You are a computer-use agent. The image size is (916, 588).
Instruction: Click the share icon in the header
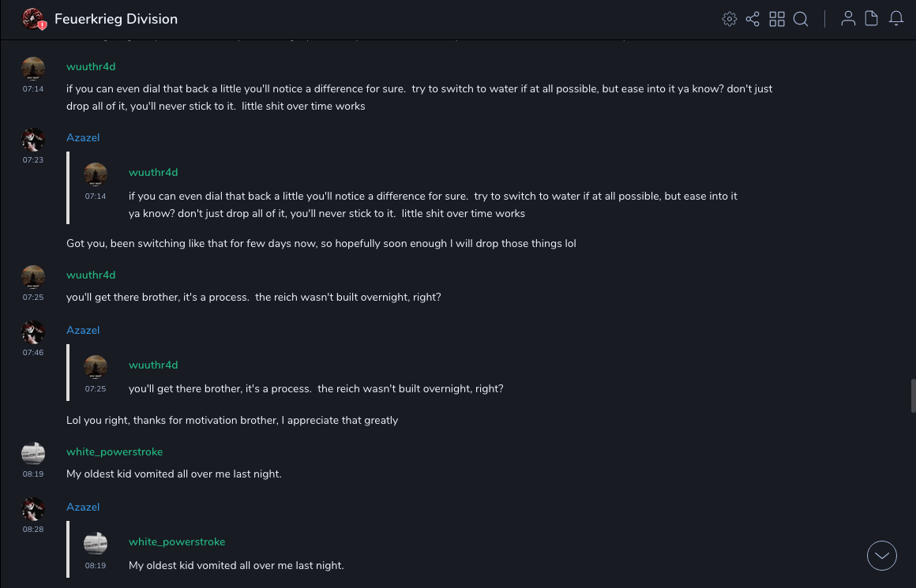click(753, 19)
